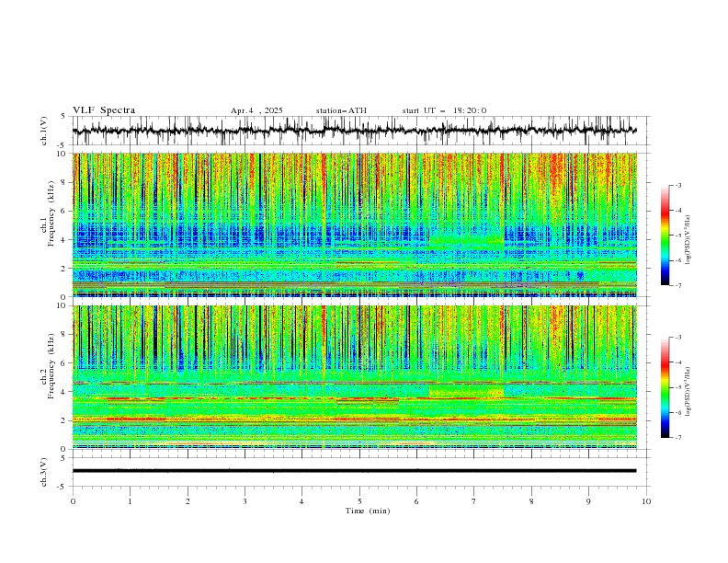Click the "start UT = 18:20:0" header text
The width and height of the screenshot is (728, 563).
(444, 110)
